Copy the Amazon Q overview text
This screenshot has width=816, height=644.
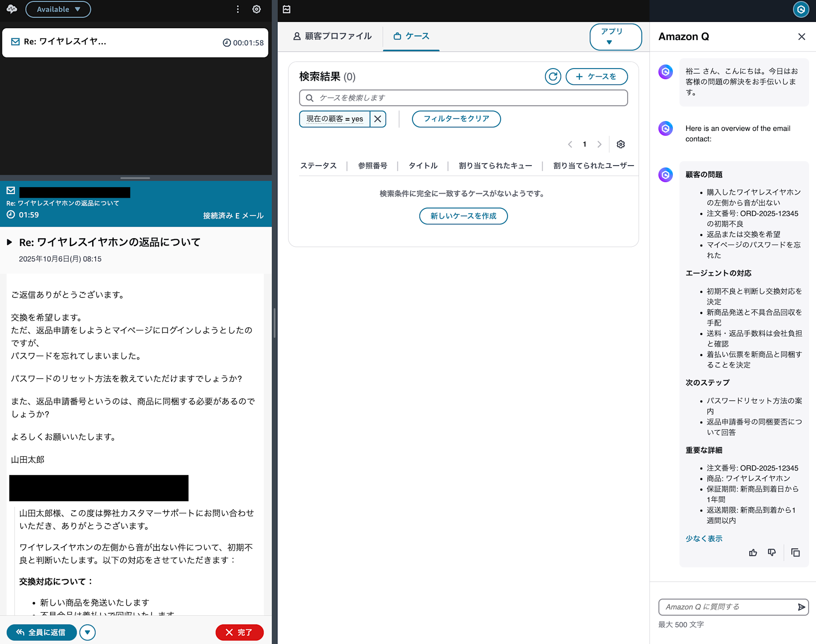pos(795,553)
